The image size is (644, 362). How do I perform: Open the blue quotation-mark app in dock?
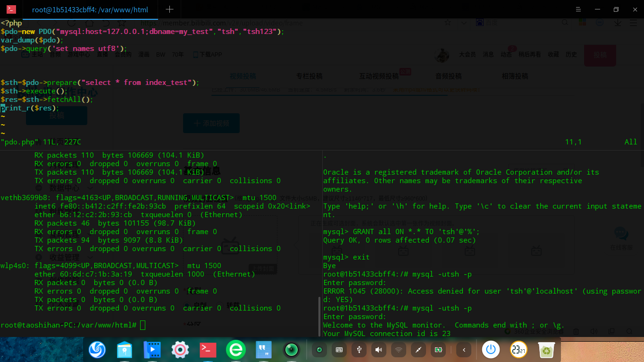pyautogui.click(x=264, y=350)
